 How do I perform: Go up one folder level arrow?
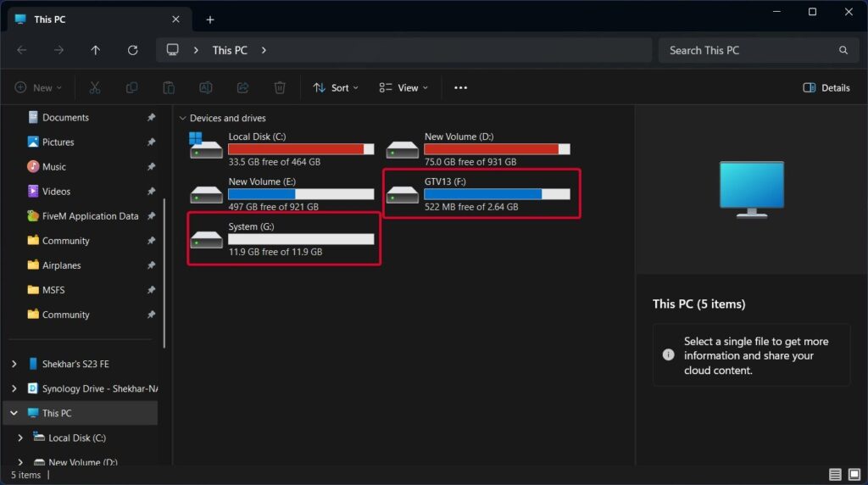coord(95,50)
